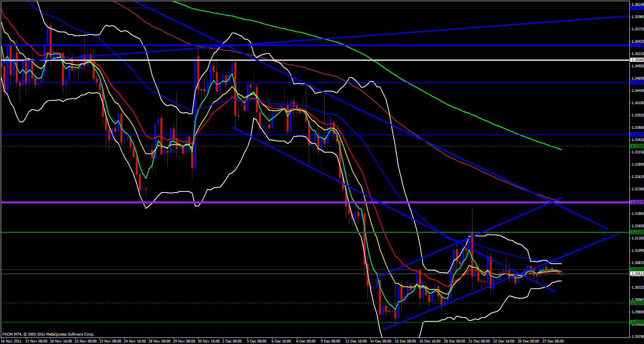Click the 1.34955 price axis label
This screenshot has width=644, height=344.
click(637, 66)
